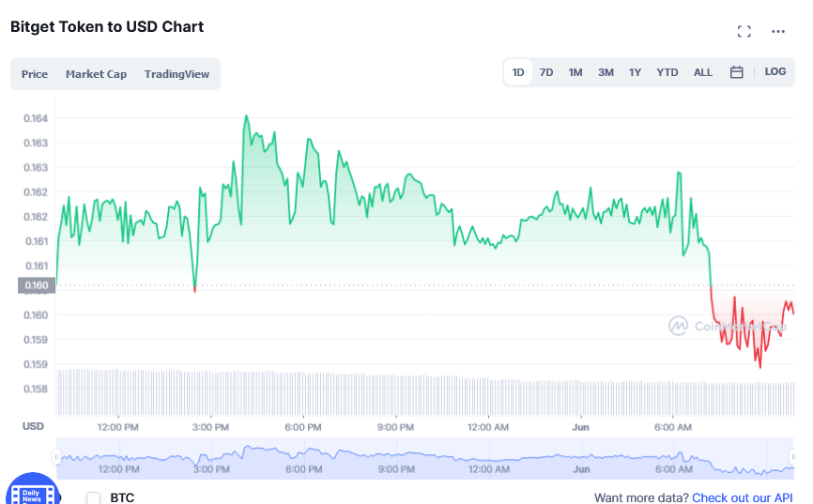Select the ALL time range
Image resolution: width=813 pixels, height=504 pixels.
point(702,72)
